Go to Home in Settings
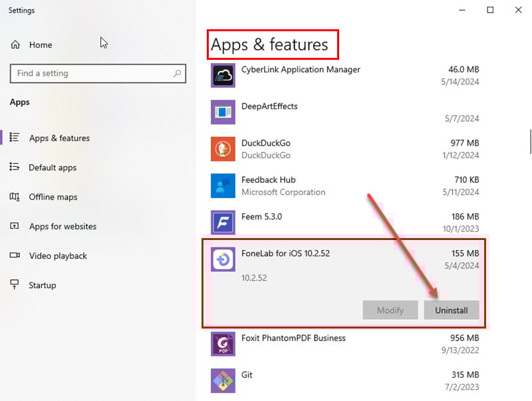 click(x=41, y=45)
